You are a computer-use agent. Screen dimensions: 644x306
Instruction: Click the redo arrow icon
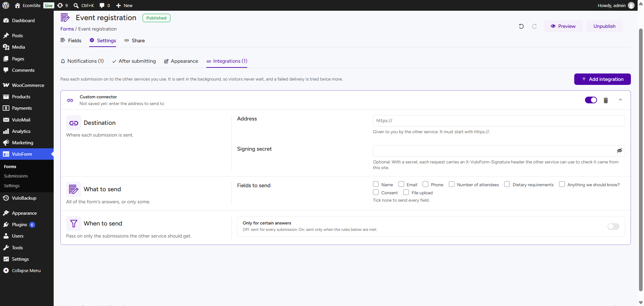(x=534, y=26)
